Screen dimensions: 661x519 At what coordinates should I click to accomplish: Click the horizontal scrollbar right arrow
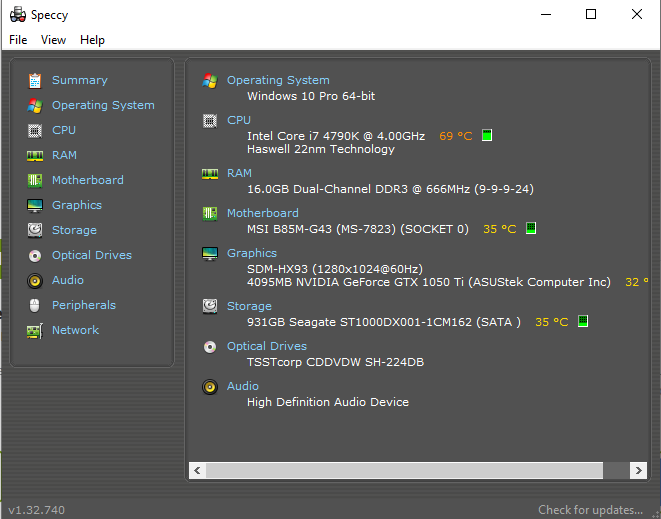pyautogui.click(x=637, y=470)
